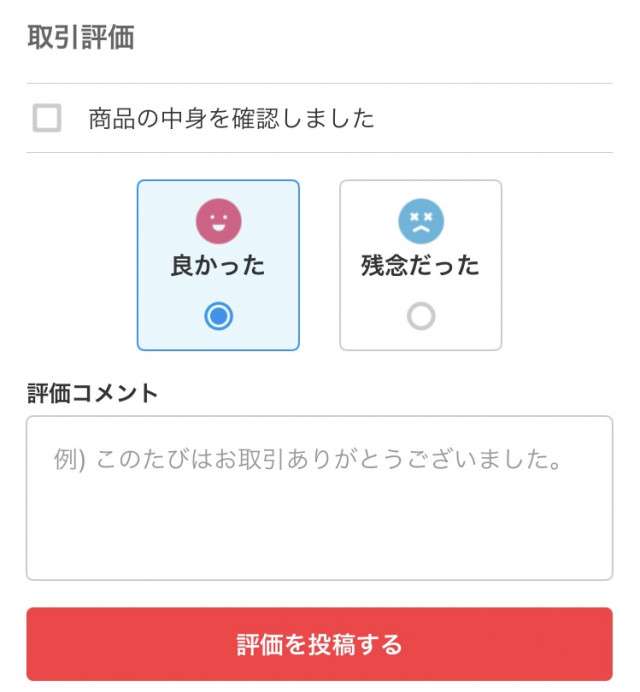Viewport: 640px width, 692px height.
Task: Check the 商品の中身を確認しました checkbox
Action: point(47,118)
